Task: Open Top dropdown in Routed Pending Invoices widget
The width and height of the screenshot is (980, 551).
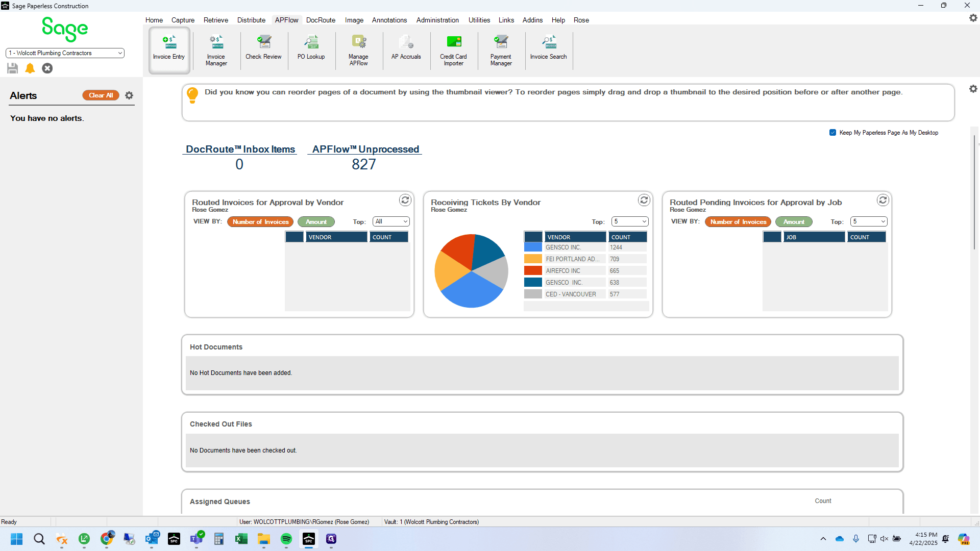Action: pos(869,221)
